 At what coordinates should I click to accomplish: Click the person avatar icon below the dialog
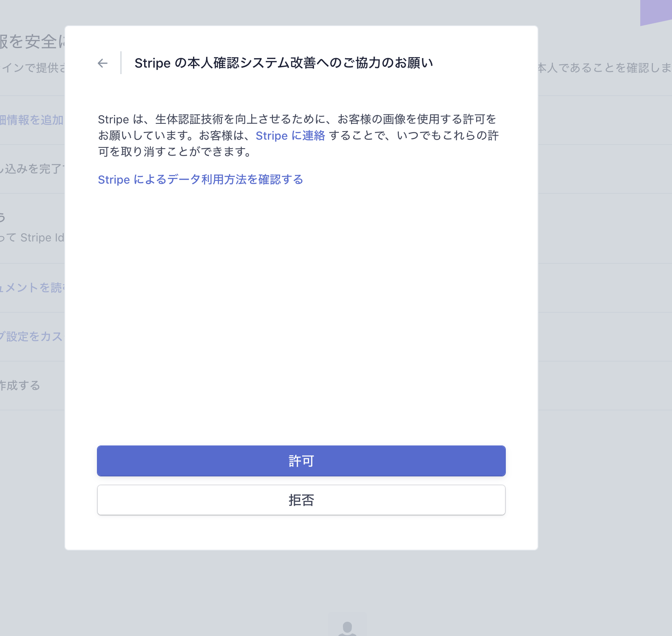[347, 627]
